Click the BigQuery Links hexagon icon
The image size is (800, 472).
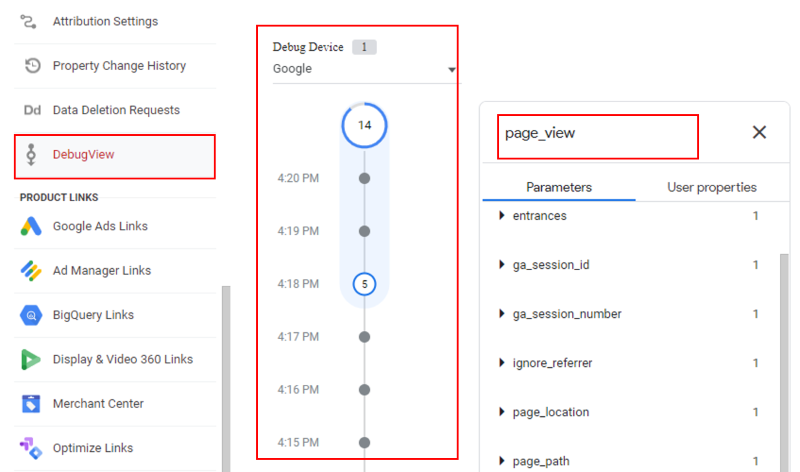click(31, 315)
